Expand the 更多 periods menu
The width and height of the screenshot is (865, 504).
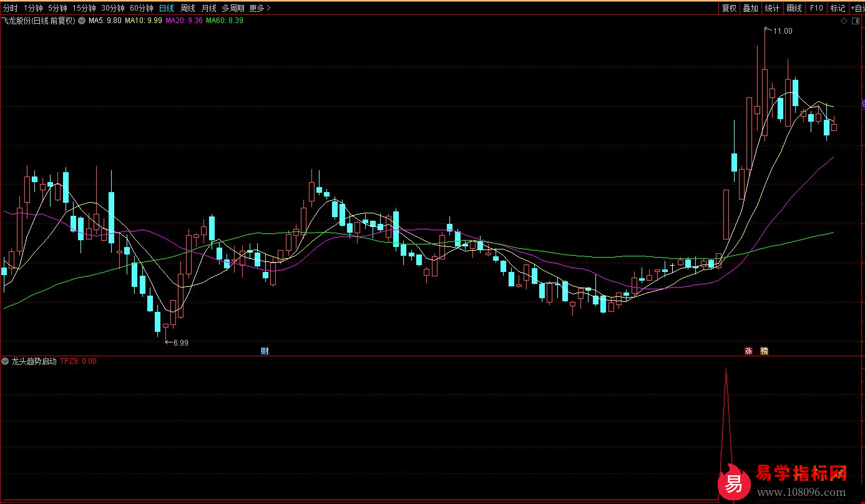[259, 8]
